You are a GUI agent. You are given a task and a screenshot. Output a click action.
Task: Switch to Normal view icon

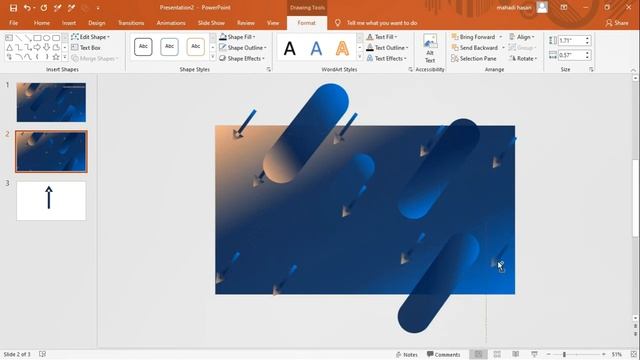click(478, 354)
